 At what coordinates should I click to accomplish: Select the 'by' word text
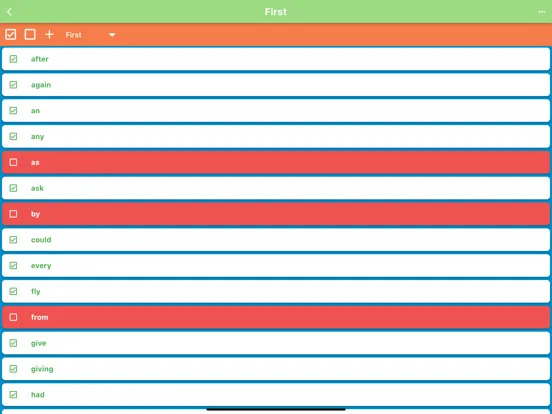(x=35, y=214)
